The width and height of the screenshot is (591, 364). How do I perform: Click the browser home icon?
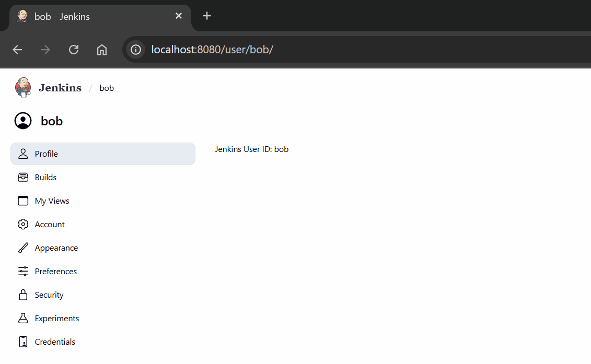pos(102,50)
